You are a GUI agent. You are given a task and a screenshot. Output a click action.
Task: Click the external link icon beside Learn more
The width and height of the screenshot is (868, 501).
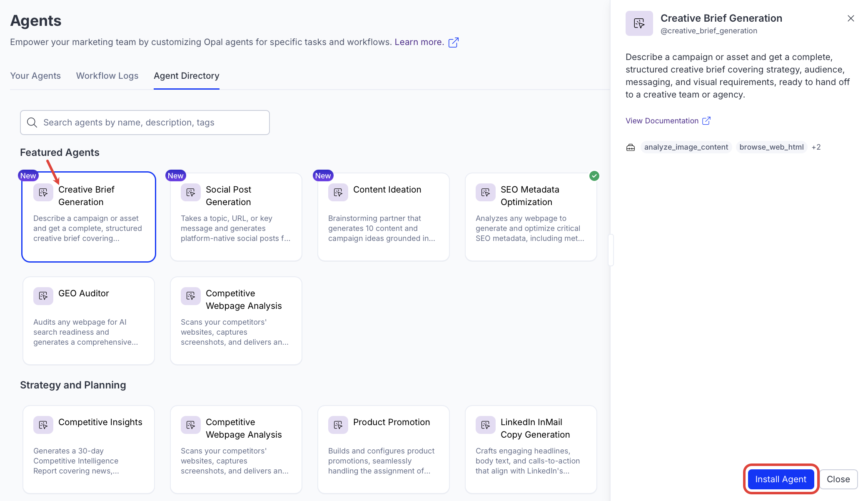(454, 43)
